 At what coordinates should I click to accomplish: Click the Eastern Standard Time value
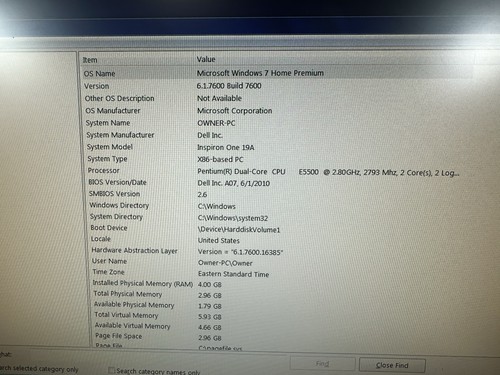coord(233,274)
